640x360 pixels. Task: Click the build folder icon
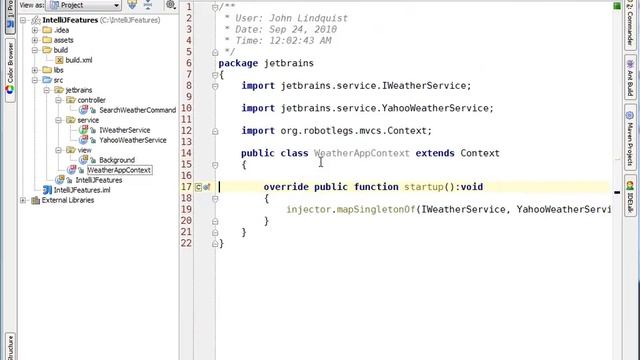47,50
